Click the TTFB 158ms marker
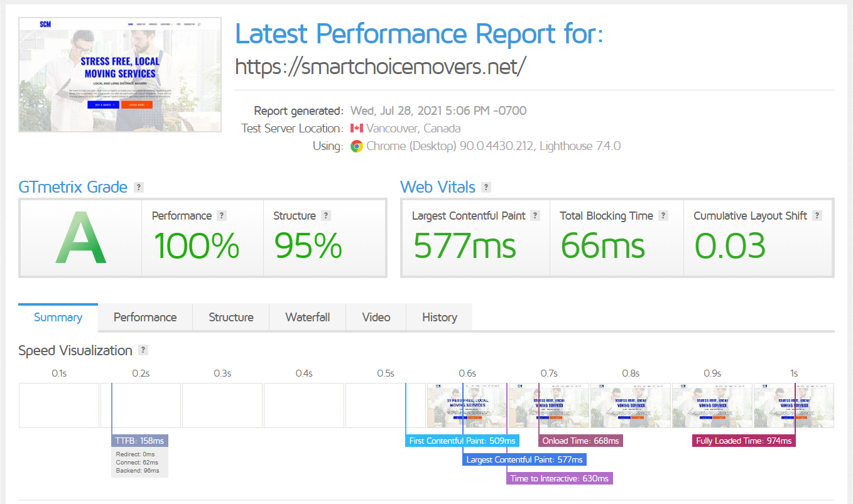This screenshot has width=853, height=504. (139, 440)
